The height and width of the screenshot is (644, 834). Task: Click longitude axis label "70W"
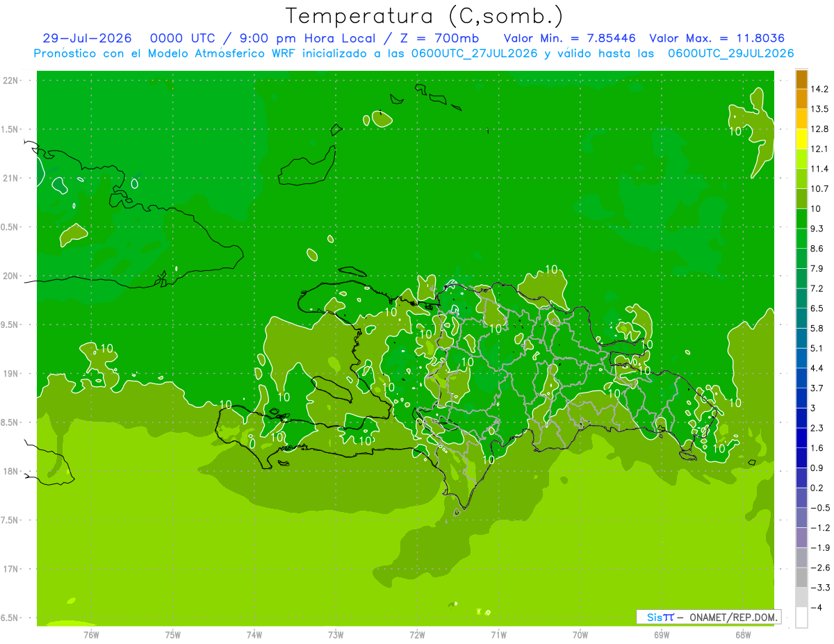(x=580, y=634)
